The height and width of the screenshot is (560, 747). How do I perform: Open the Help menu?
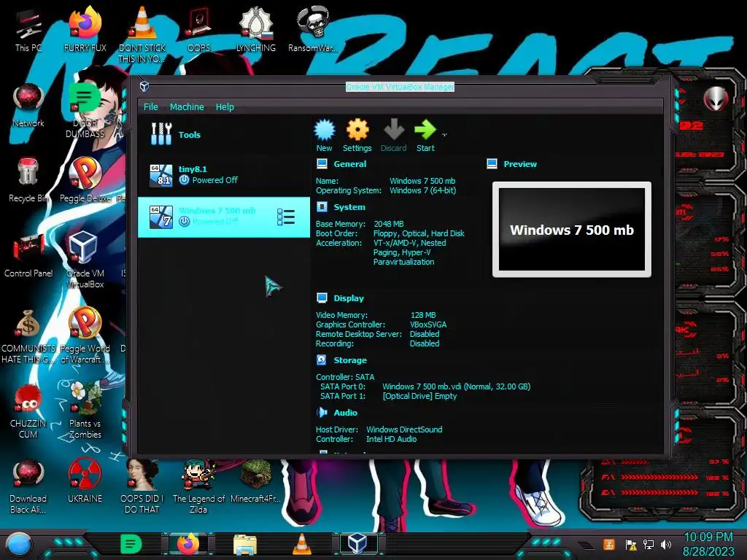coord(225,106)
